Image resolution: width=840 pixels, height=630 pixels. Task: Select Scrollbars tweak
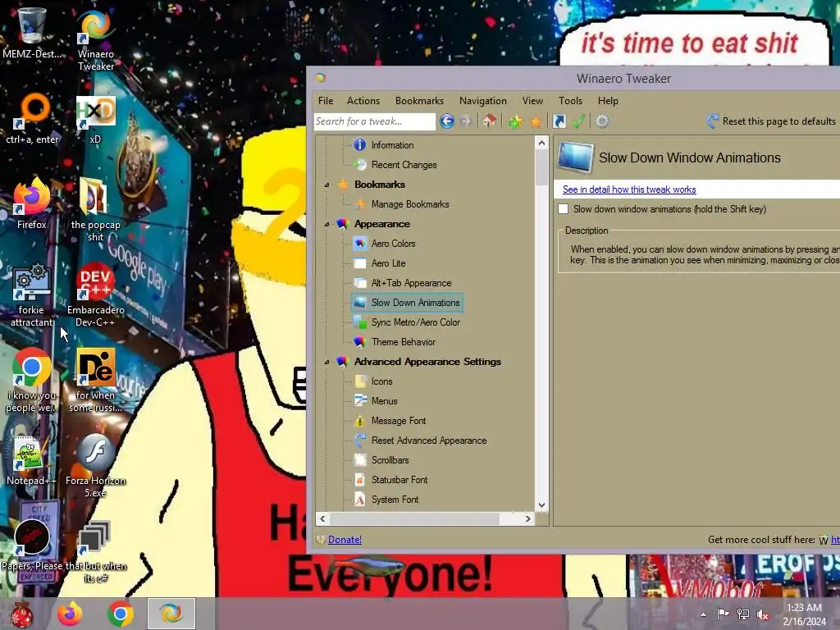(390, 460)
